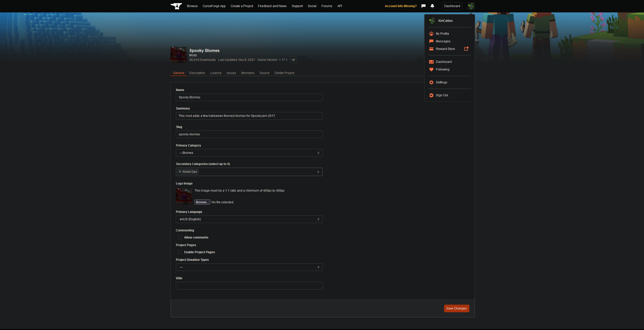
Task: Click the Following heart icon
Action: pyautogui.click(x=431, y=69)
